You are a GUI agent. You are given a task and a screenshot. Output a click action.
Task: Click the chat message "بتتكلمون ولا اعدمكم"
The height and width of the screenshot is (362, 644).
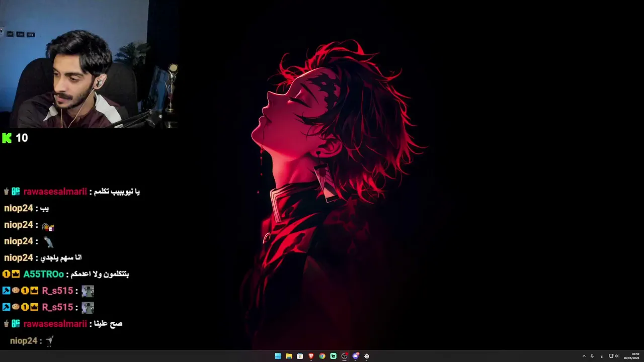pos(100,274)
